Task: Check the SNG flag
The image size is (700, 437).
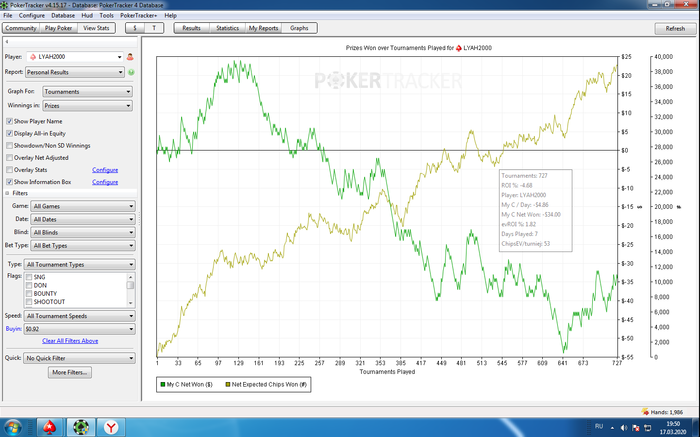Action: coord(29,277)
